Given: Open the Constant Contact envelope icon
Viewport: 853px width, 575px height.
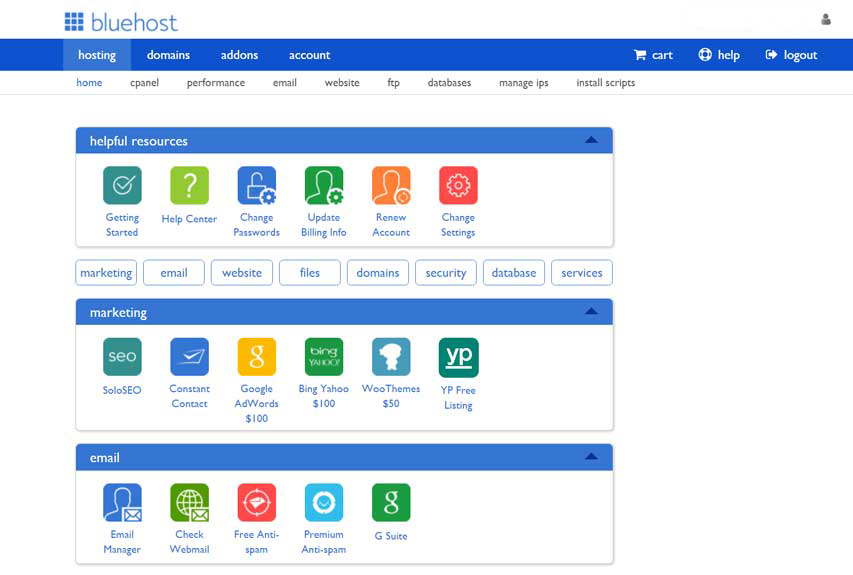Looking at the screenshot, I should [x=189, y=357].
